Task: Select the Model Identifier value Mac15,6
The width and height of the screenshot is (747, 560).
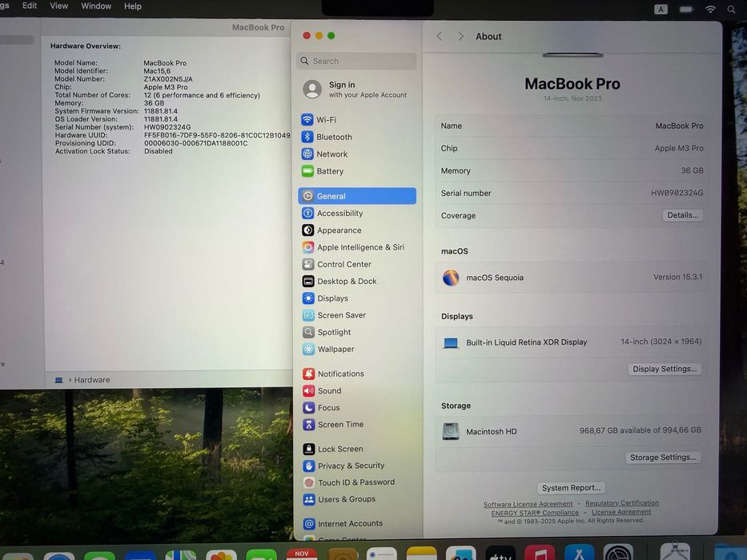Action: (x=157, y=71)
